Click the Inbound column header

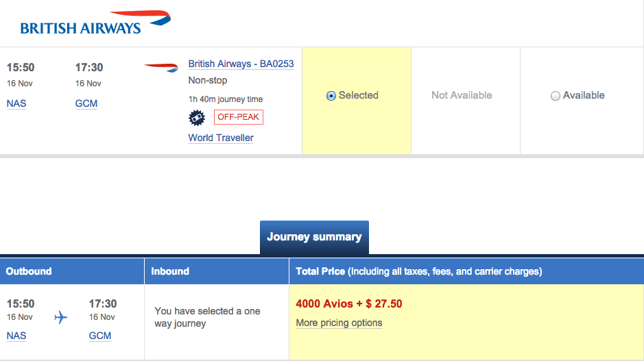coord(217,271)
